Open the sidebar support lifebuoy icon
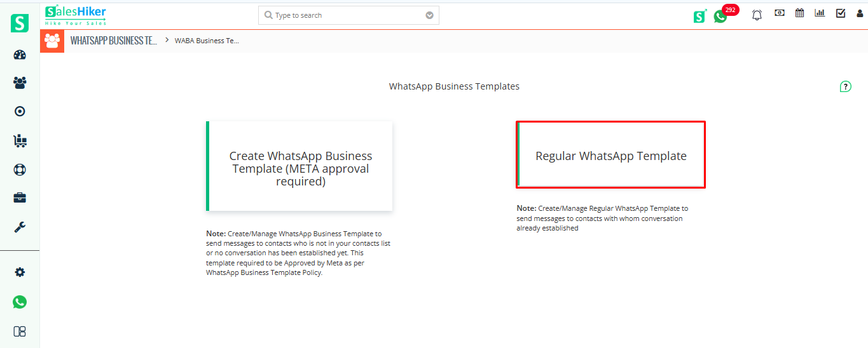The height and width of the screenshot is (348, 868). pos(20,170)
